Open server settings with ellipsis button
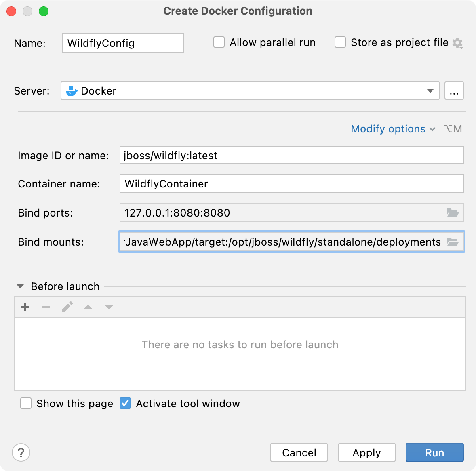The width and height of the screenshot is (476, 471). tap(454, 90)
